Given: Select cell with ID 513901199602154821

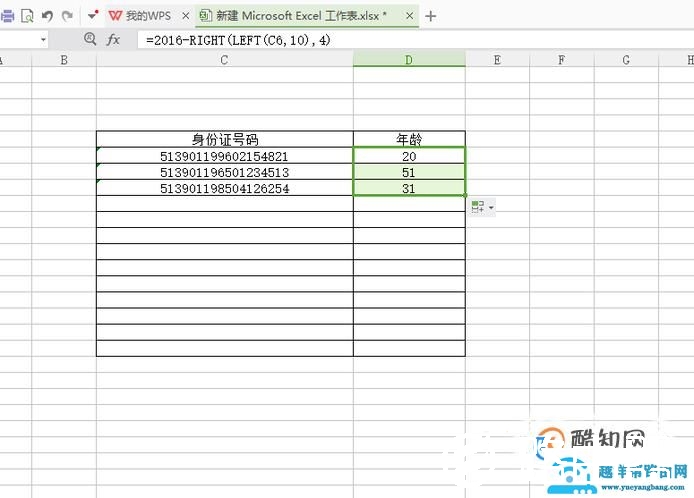Looking at the screenshot, I should 225,156.
